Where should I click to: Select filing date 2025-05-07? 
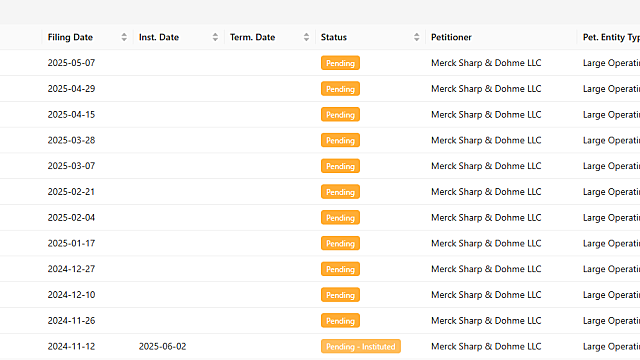pyautogui.click(x=71, y=63)
